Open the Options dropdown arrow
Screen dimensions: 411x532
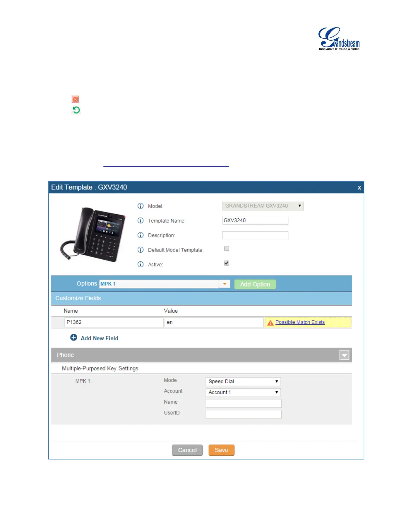coord(225,284)
